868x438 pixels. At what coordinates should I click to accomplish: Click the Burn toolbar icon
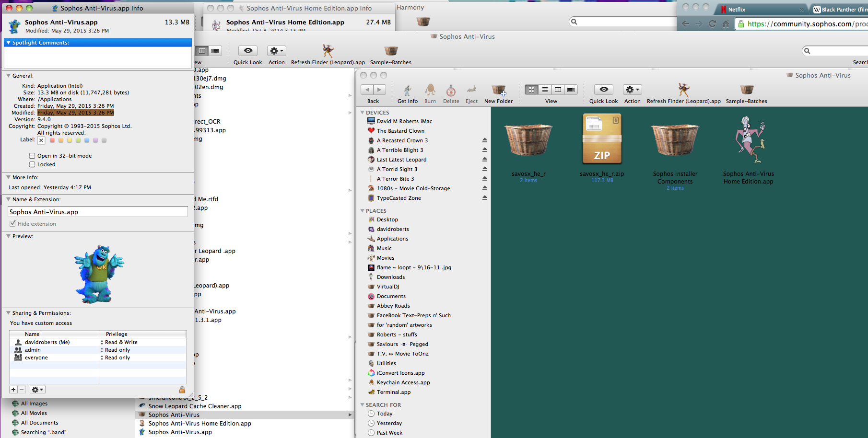coord(430,90)
